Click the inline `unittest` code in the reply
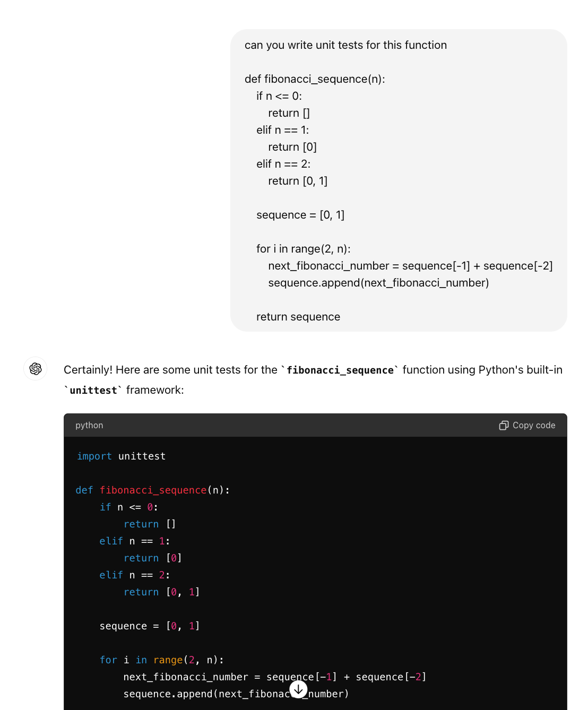The image size is (588, 710). (x=93, y=391)
